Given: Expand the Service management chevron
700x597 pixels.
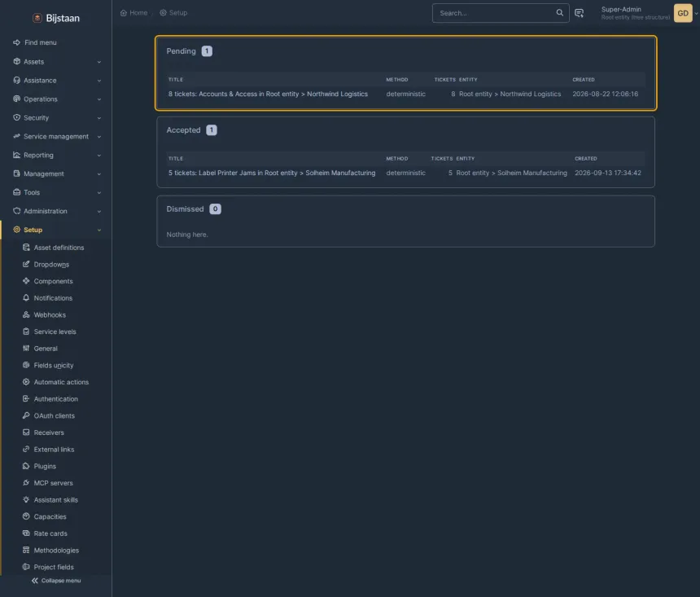Looking at the screenshot, I should click(x=99, y=137).
